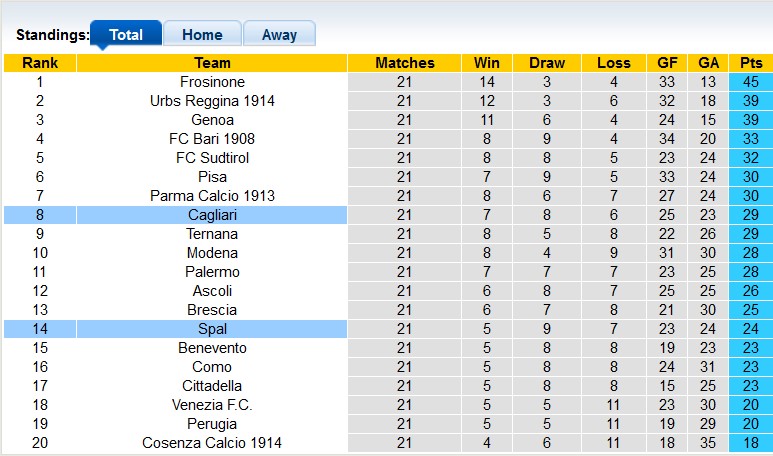Click the Frosinone team name

point(212,82)
